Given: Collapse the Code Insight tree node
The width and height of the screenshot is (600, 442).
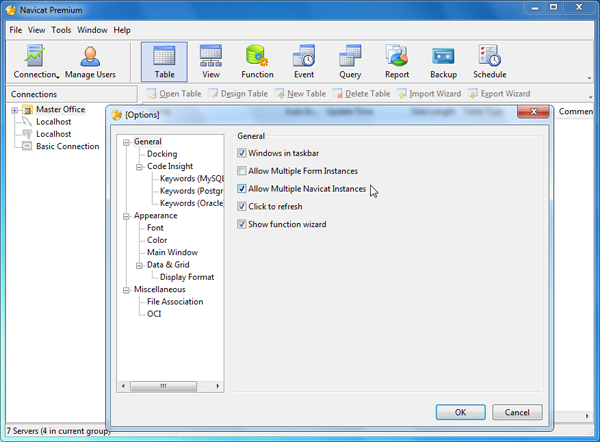Looking at the screenshot, I should (139, 167).
